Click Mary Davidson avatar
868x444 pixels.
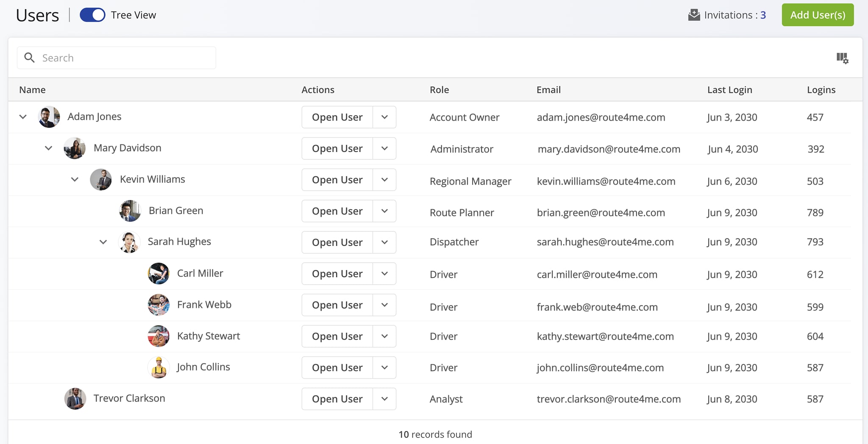pos(75,148)
